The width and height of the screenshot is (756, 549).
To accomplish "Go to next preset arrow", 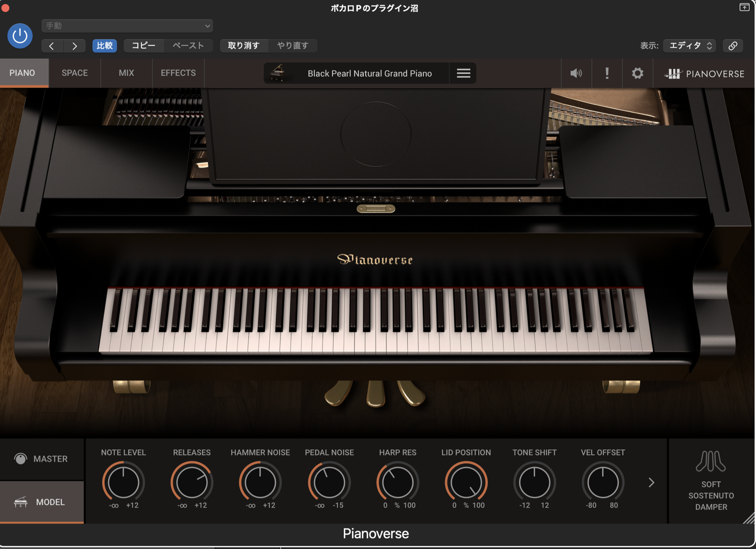I will pos(74,46).
